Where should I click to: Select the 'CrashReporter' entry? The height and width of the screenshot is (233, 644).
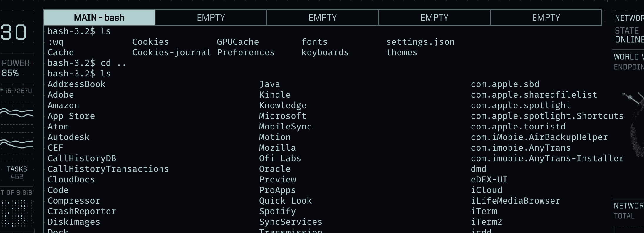point(82,211)
